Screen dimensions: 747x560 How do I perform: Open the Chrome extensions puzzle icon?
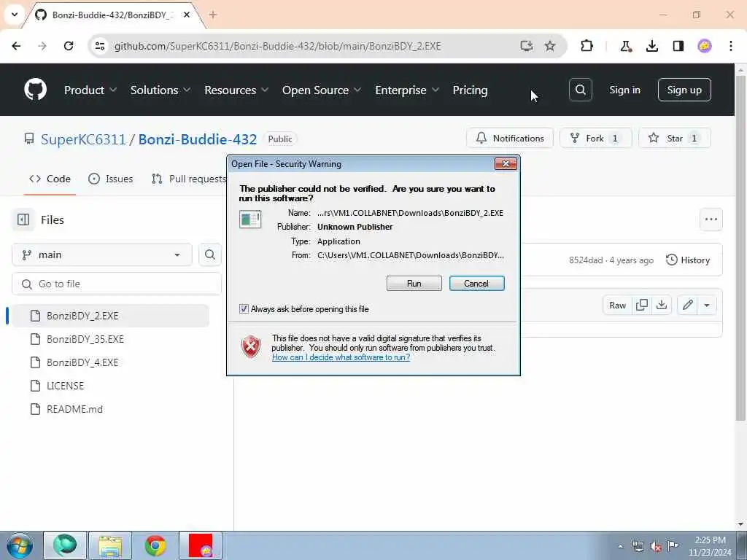click(587, 46)
